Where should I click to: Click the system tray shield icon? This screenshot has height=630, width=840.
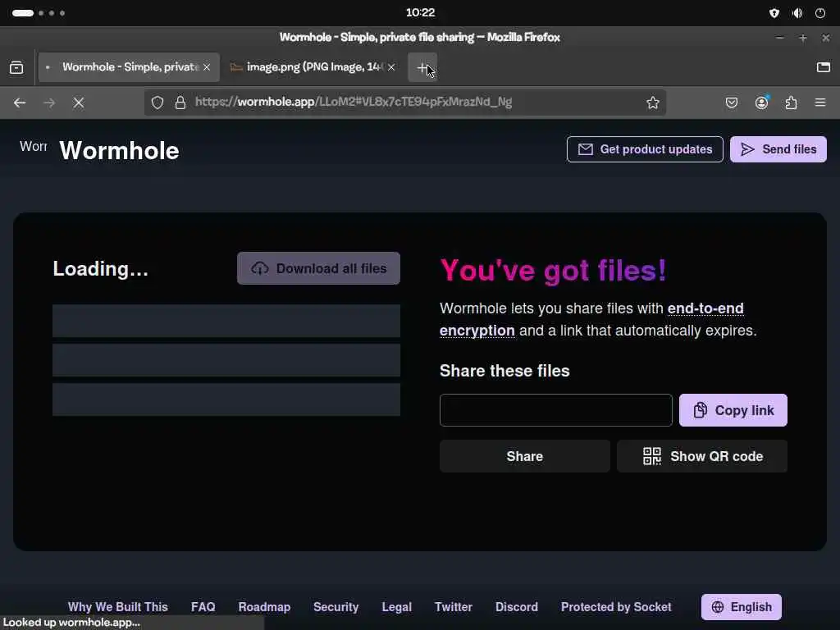pyautogui.click(x=774, y=13)
